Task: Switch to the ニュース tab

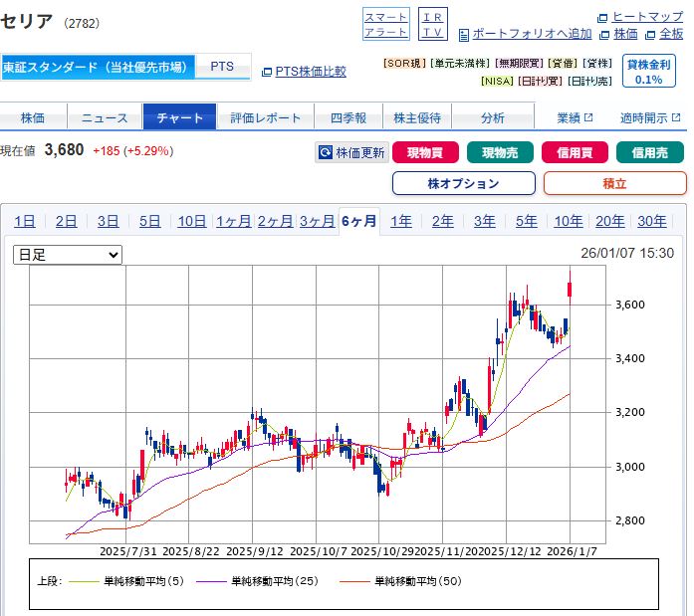Action: pos(105,117)
